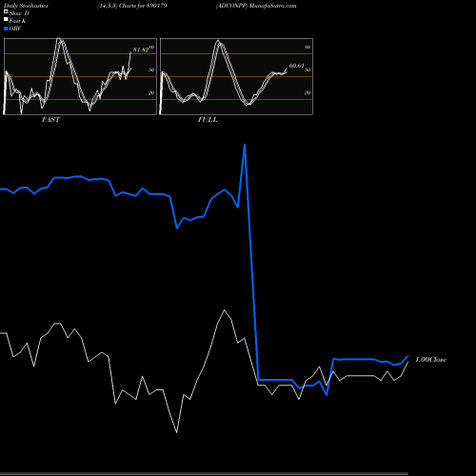The height and width of the screenshot is (476, 476).
Task: Click the 'FULL' chart label
Action: click(208, 120)
